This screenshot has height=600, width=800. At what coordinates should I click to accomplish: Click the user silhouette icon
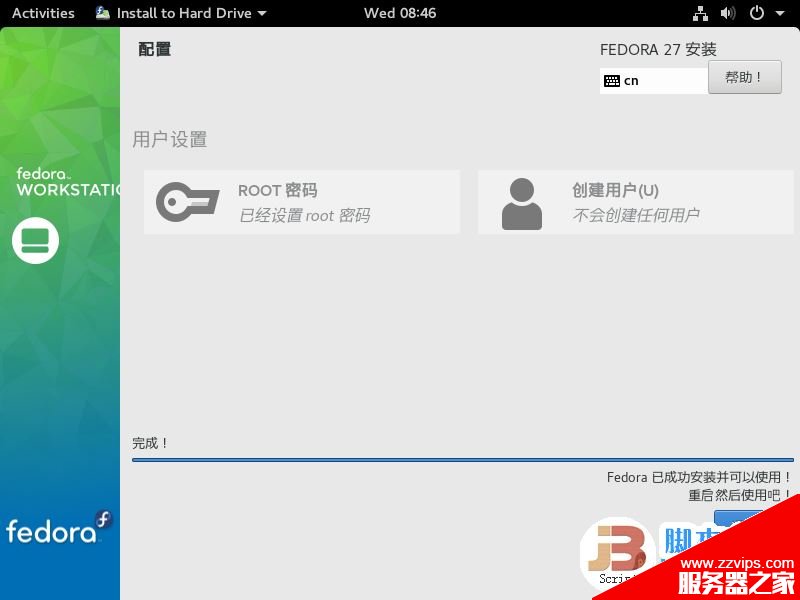(522, 204)
